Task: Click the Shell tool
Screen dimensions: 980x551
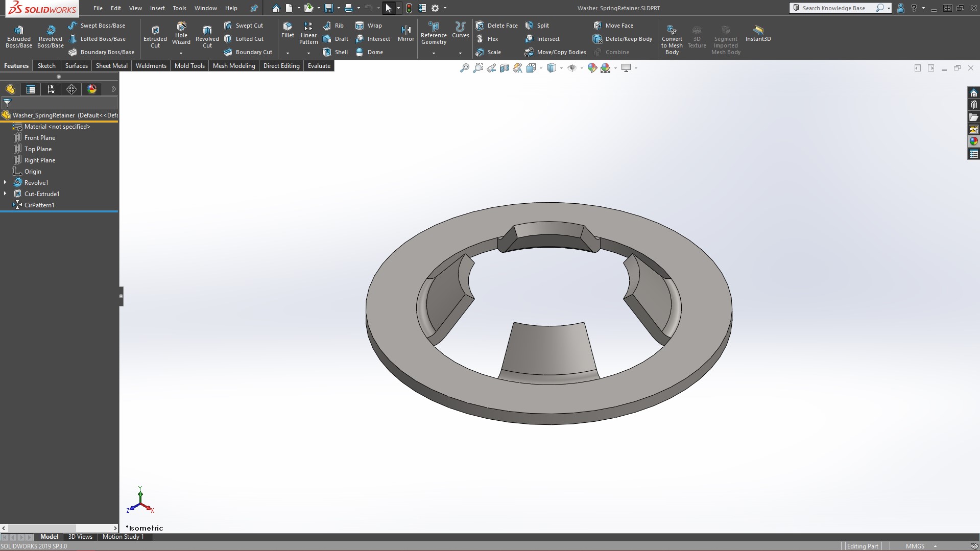Action: pyautogui.click(x=336, y=52)
